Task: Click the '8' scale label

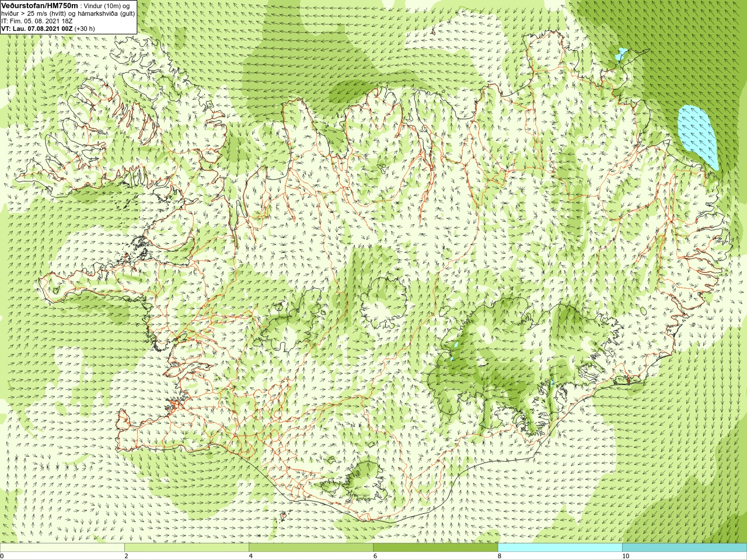Action: pyautogui.click(x=500, y=556)
